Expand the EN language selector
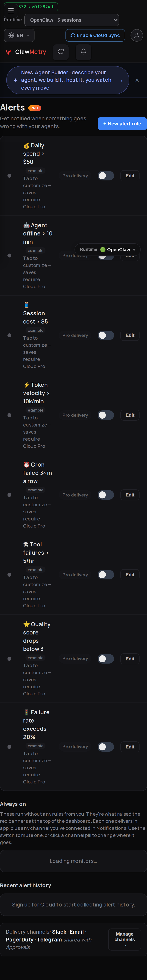The height and width of the screenshot is (980, 147). (19, 35)
